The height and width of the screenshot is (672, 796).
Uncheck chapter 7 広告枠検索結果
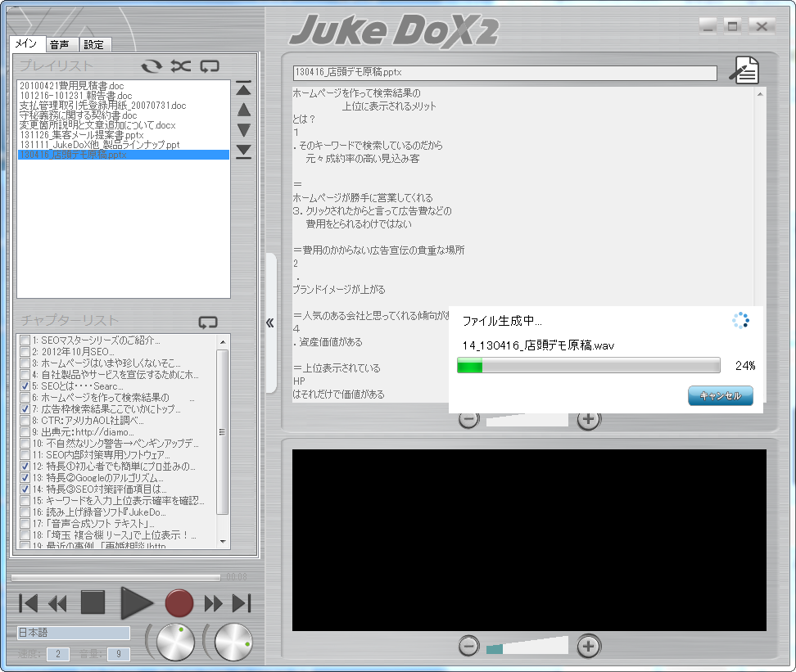point(25,408)
